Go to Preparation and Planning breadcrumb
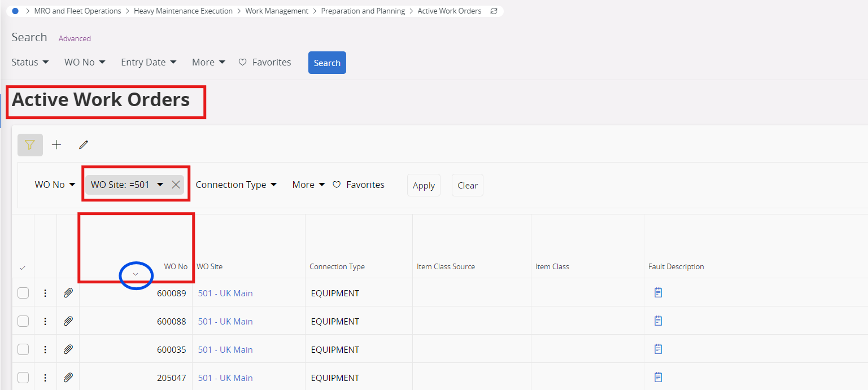 (363, 11)
